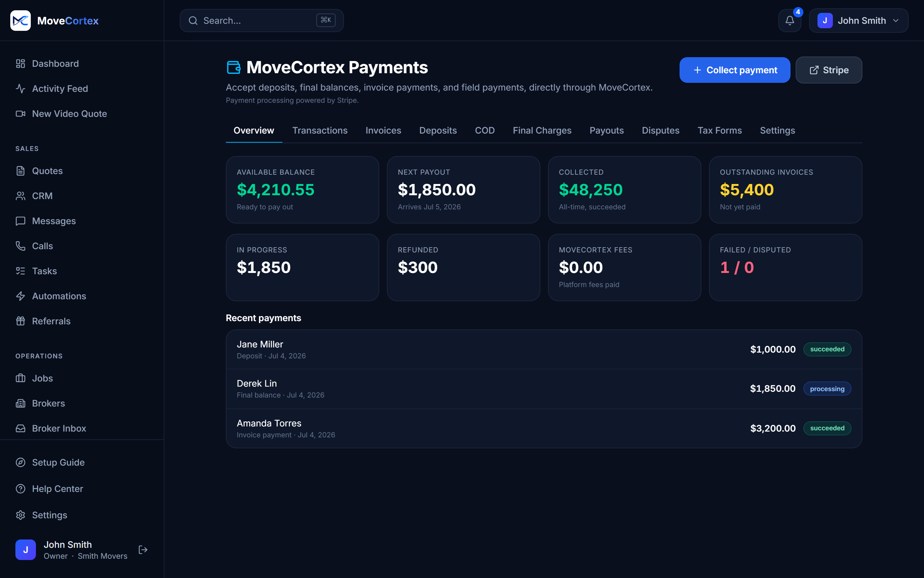Image resolution: width=924 pixels, height=578 pixels.
Task: Open Activity Feed pulse icon
Action: click(21, 89)
